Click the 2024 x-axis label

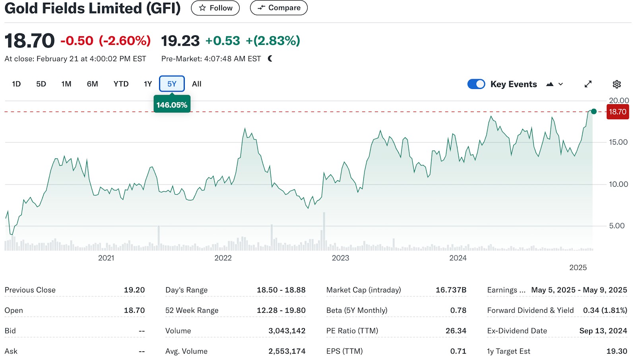(x=458, y=258)
